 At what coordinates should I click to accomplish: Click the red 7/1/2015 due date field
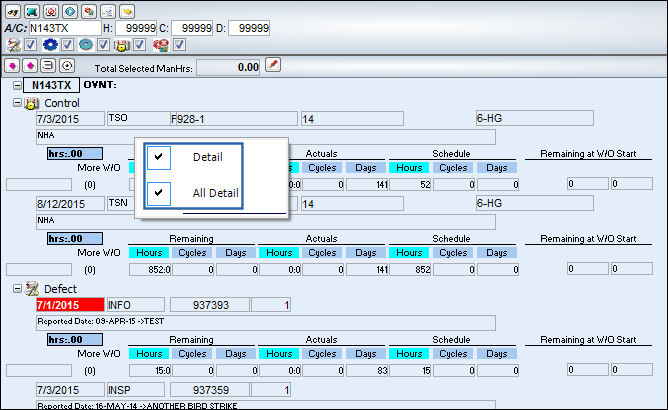pyautogui.click(x=70, y=305)
